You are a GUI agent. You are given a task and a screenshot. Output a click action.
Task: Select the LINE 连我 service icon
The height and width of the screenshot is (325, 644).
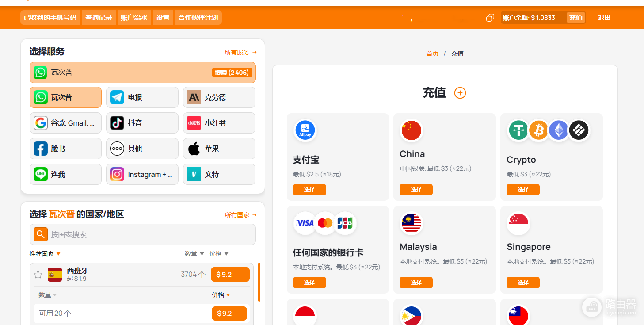click(40, 174)
